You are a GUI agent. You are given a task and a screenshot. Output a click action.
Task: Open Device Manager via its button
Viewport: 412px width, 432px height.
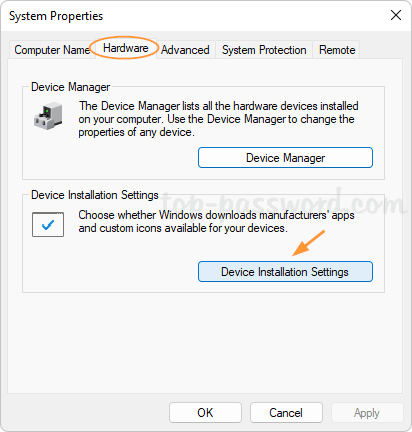coord(285,158)
